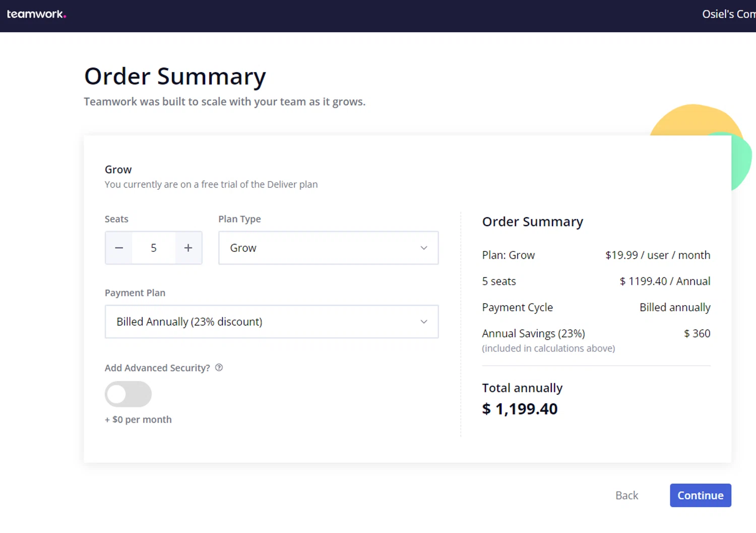
Task: Open Osiel's Company account menu
Action: tap(729, 14)
